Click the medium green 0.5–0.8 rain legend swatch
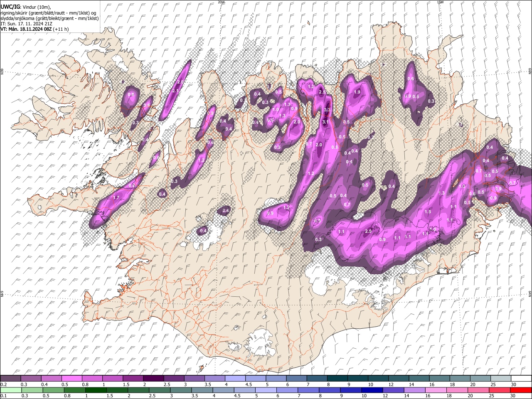The width and height of the screenshot is (532, 399). [x=53, y=390]
